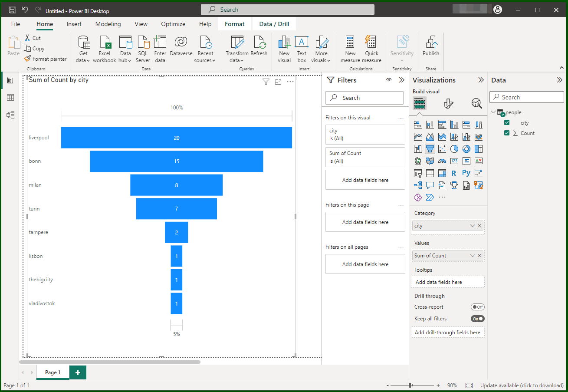Select the Map globe visual
The width and height of the screenshot is (568, 392).
(418, 161)
